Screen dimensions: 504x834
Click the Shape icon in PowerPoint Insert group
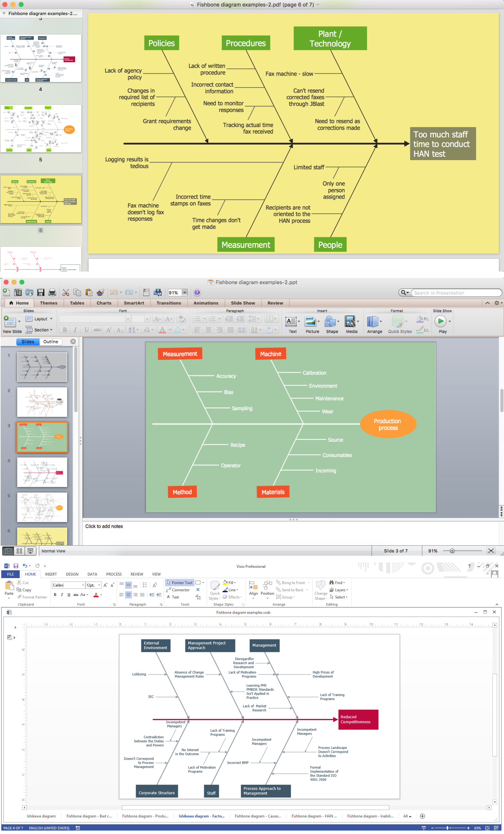pyautogui.click(x=330, y=322)
